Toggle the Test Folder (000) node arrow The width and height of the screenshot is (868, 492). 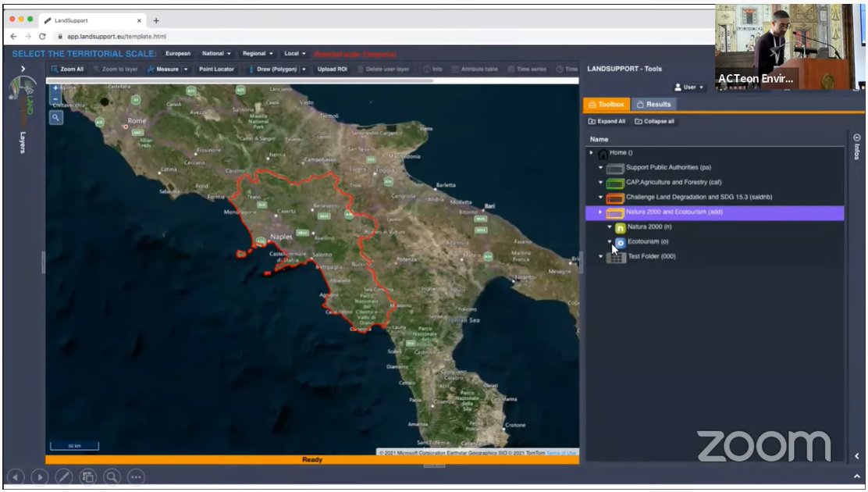[600, 256]
